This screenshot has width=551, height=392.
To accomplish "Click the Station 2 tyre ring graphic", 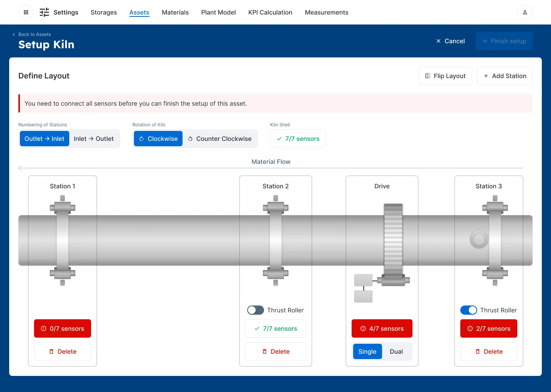I will [x=275, y=240].
